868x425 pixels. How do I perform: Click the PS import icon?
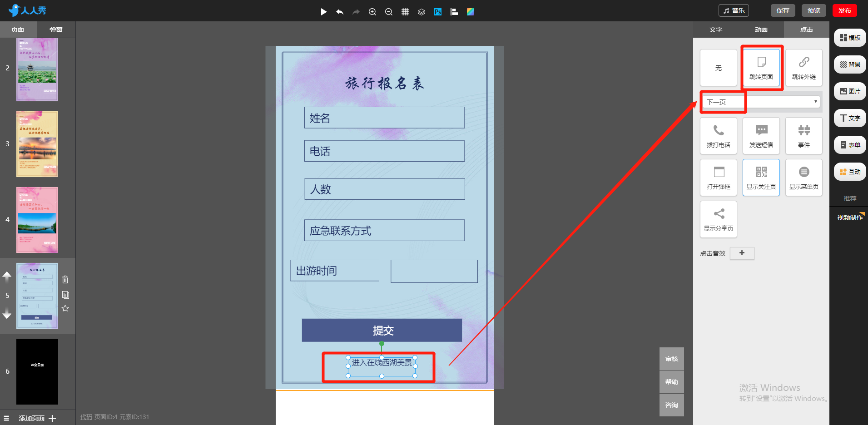(x=438, y=12)
